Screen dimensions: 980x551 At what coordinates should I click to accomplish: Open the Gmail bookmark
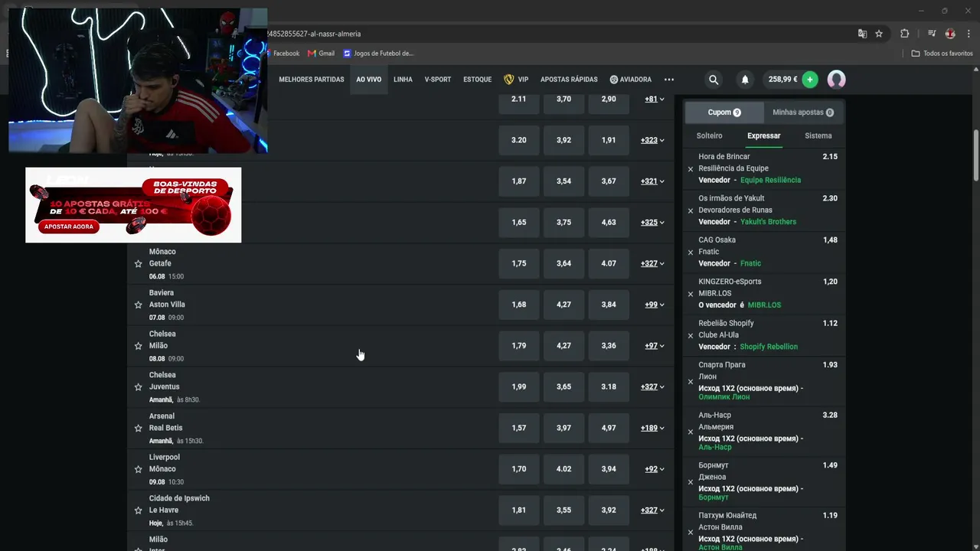tap(321, 54)
